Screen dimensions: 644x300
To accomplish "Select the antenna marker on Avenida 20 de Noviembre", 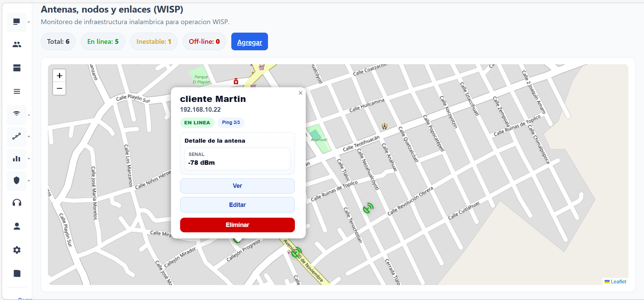I will (297, 252).
